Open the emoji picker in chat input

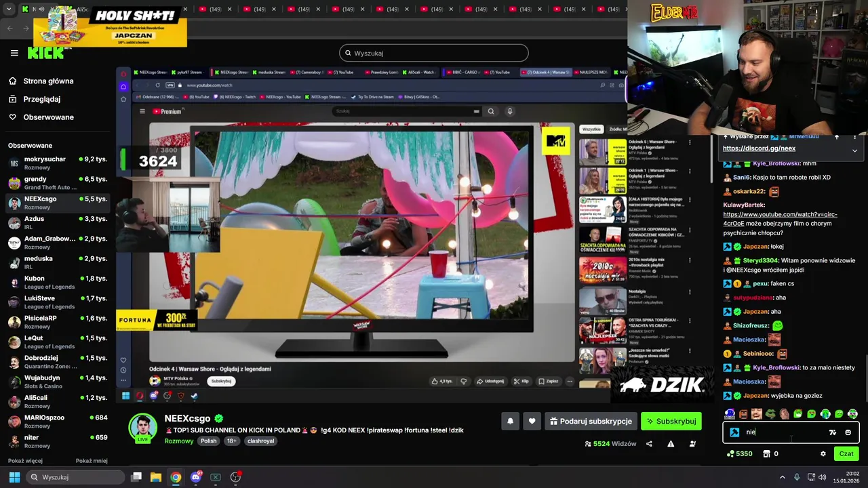848,432
